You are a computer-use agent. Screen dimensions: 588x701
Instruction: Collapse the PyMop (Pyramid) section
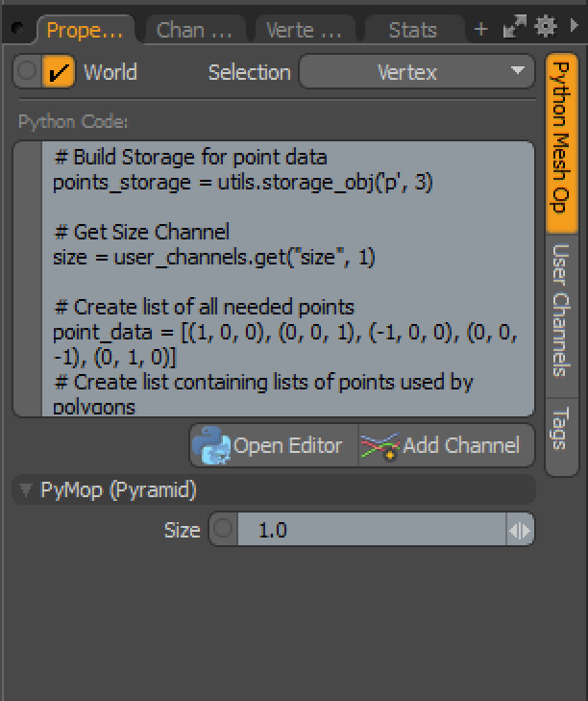click(x=25, y=490)
